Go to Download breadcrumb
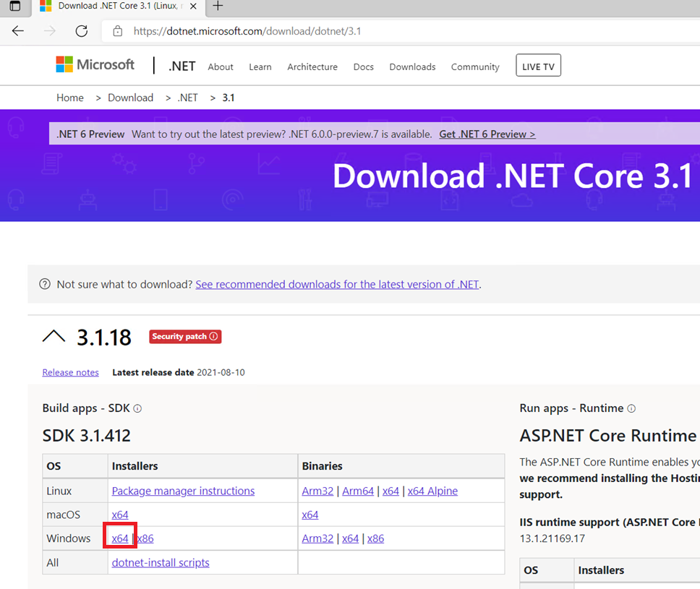Image resolution: width=700 pixels, height=589 pixels. [130, 98]
